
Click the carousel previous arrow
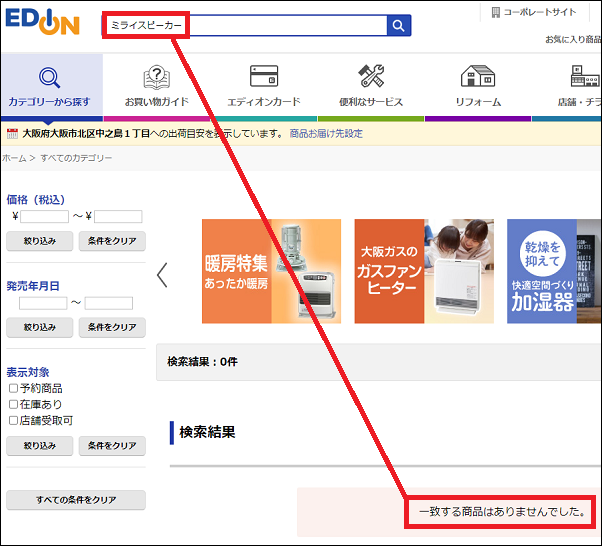click(162, 274)
